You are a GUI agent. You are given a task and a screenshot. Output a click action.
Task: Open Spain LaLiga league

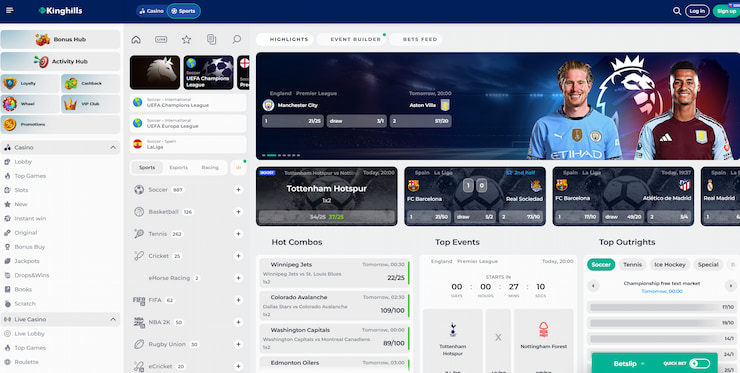point(188,144)
